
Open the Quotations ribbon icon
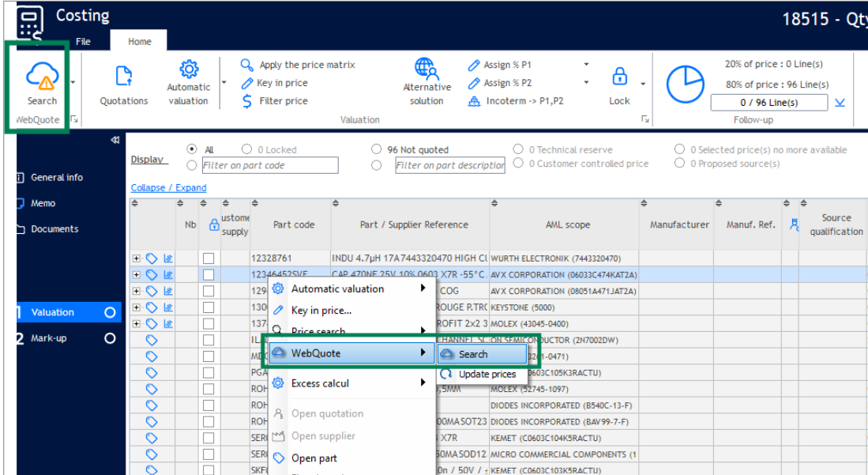(x=123, y=77)
